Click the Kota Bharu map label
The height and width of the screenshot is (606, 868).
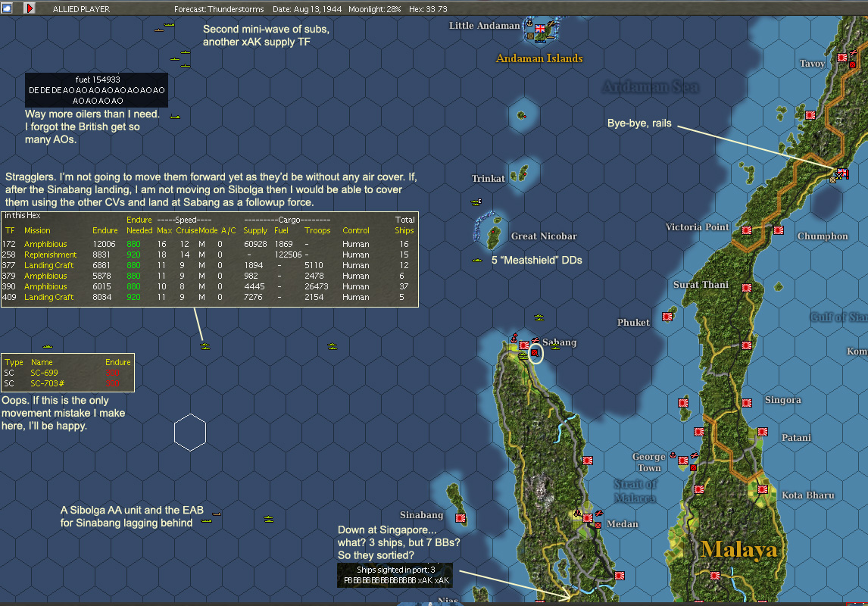pyautogui.click(x=807, y=495)
